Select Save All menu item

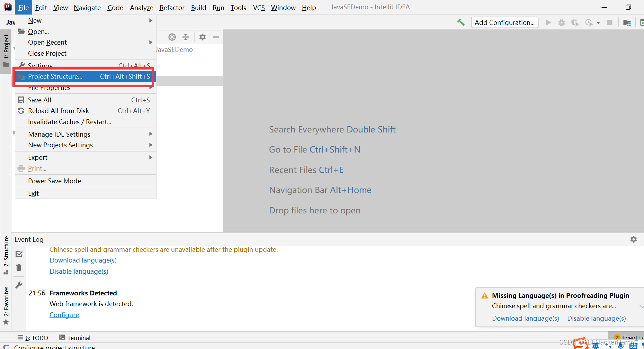pos(86,100)
